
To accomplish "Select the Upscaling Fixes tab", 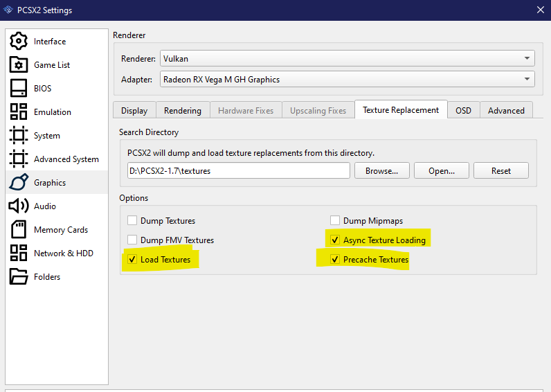I will click(x=318, y=111).
